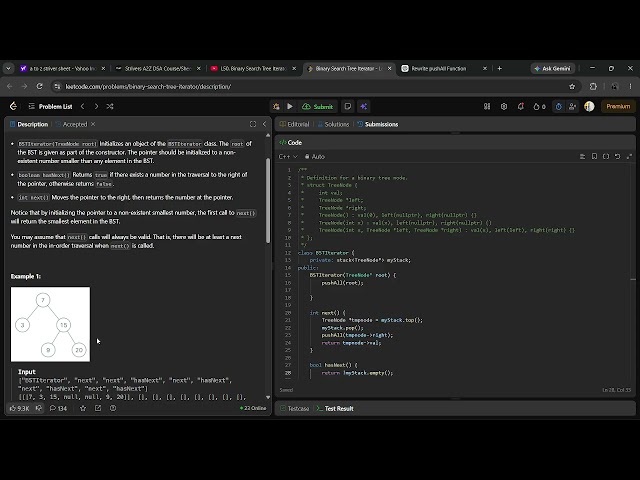Image resolution: width=640 pixels, height=480 pixels.
Task: Open the C++ language dropdown
Action: coord(288,157)
